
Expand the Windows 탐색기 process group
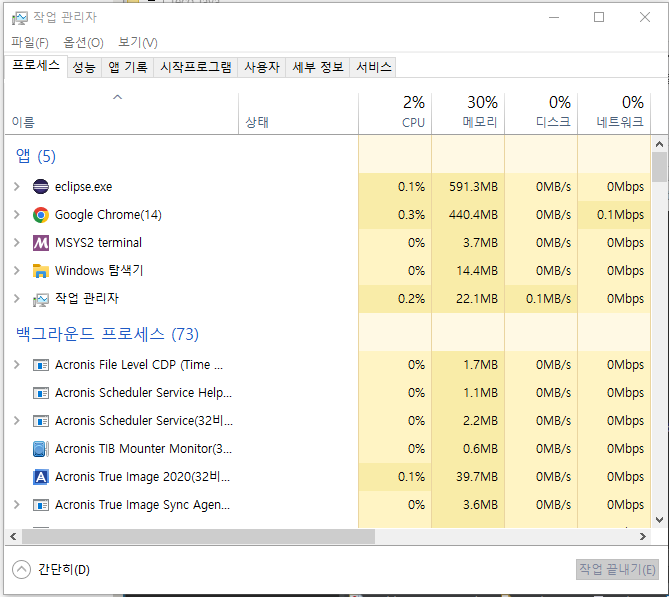[x=17, y=271]
